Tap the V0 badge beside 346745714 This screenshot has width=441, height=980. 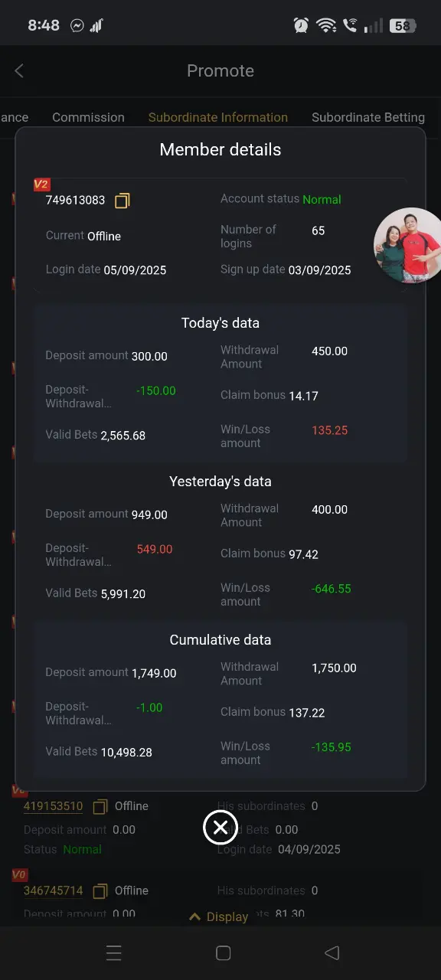[x=20, y=874]
